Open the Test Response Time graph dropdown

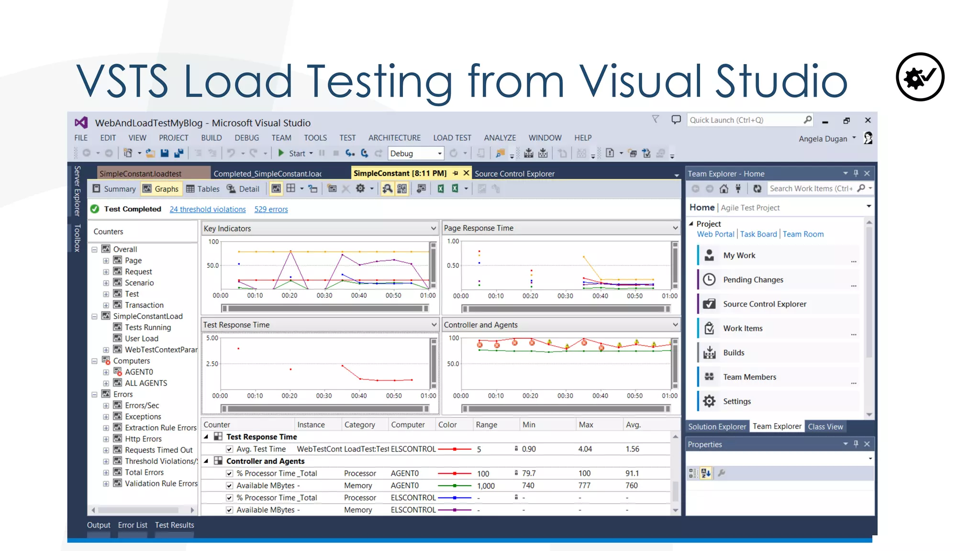pyautogui.click(x=434, y=325)
